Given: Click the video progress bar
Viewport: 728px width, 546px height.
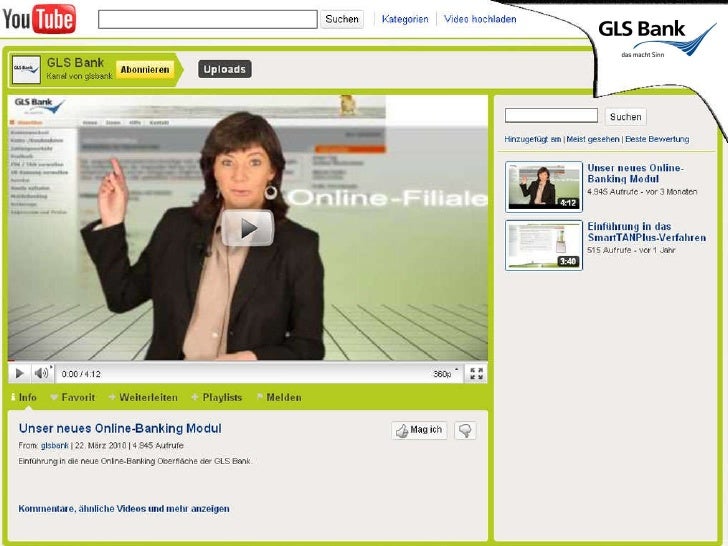Looking at the screenshot, I should (x=247, y=361).
